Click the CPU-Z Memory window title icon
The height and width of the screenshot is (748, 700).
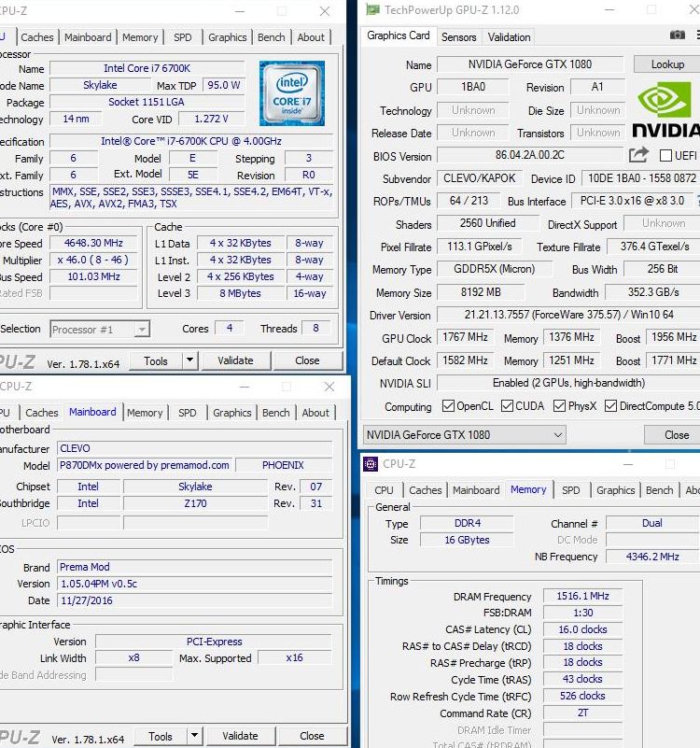[371, 463]
